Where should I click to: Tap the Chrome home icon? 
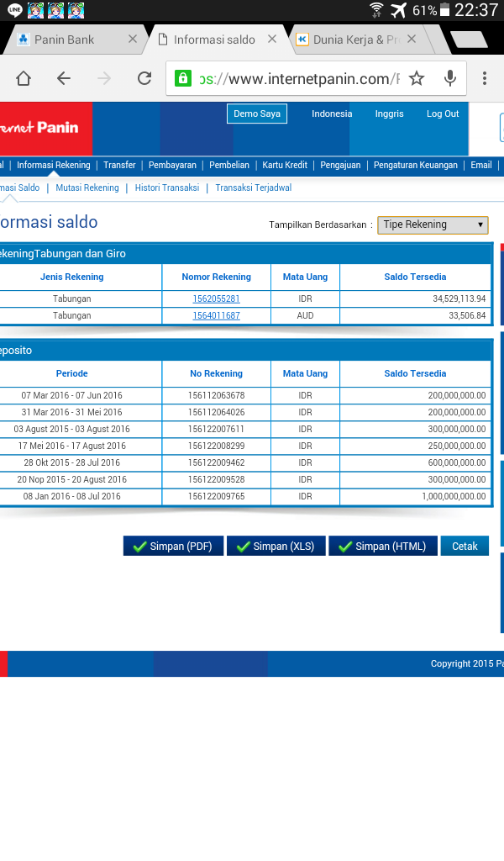click(23, 78)
